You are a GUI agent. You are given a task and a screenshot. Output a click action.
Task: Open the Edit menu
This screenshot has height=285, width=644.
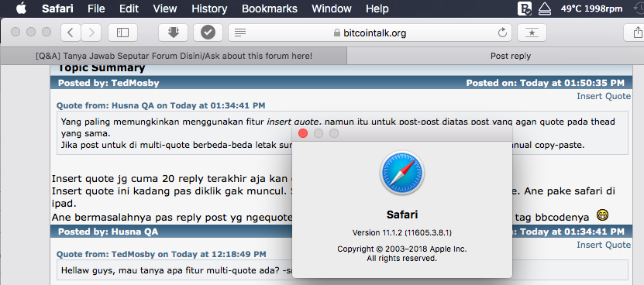click(x=129, y=9)
